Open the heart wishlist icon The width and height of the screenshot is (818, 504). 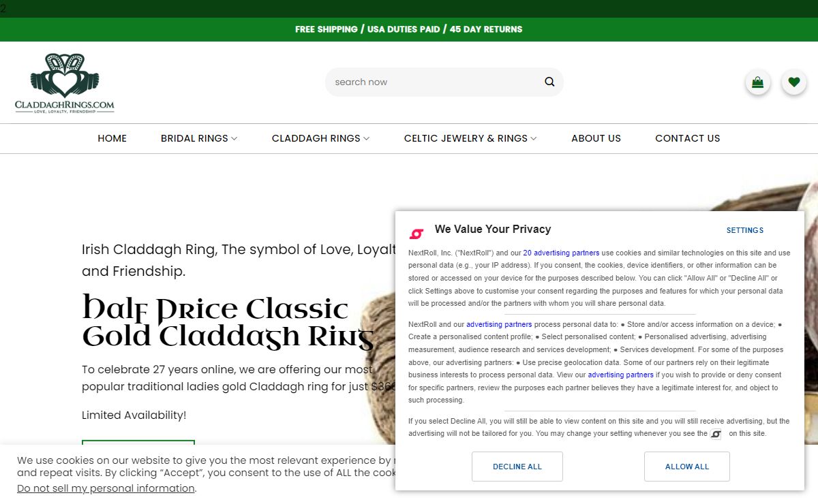click(x=793, y=82)
